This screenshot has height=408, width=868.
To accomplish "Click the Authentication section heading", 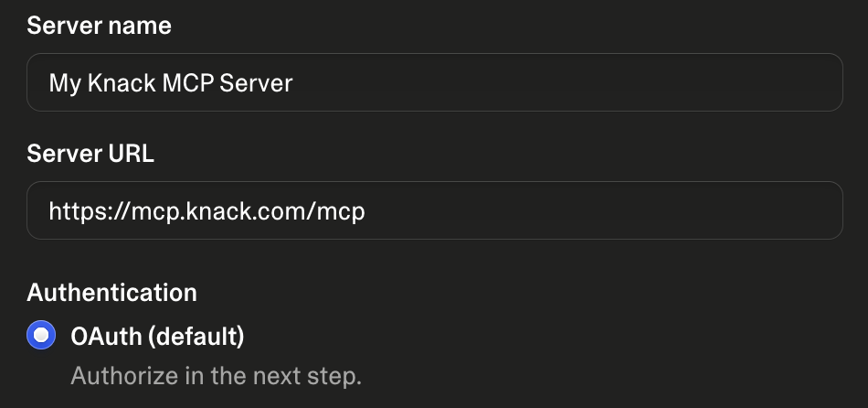I will tap(111, 292).
